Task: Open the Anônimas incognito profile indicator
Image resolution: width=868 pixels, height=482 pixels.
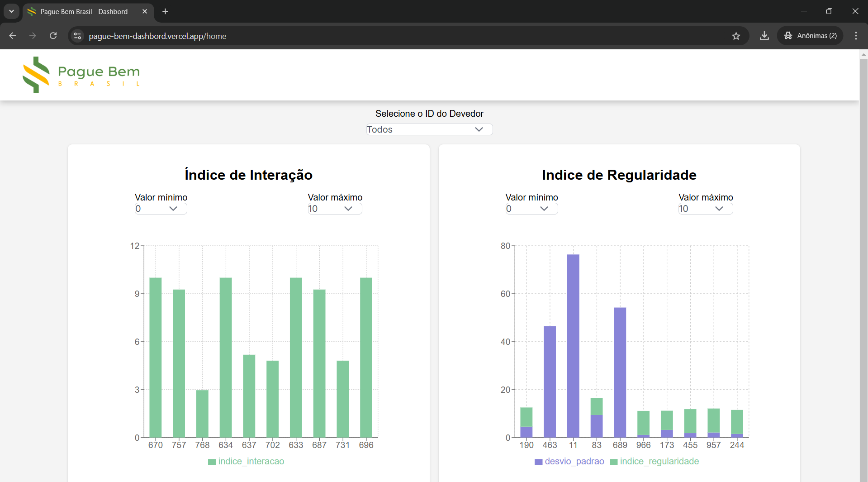Action: (x=810, y=36)
